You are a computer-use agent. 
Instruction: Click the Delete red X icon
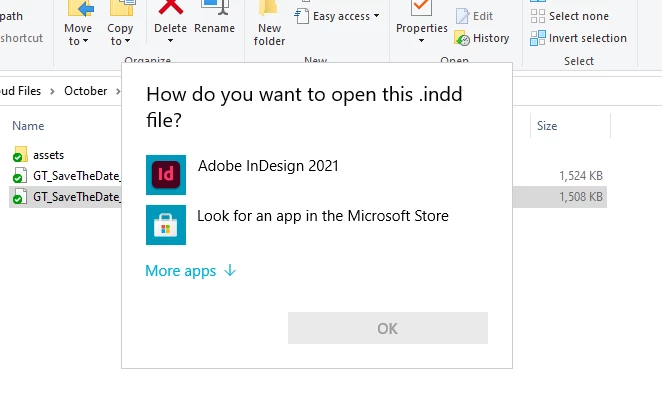(171, 8)
